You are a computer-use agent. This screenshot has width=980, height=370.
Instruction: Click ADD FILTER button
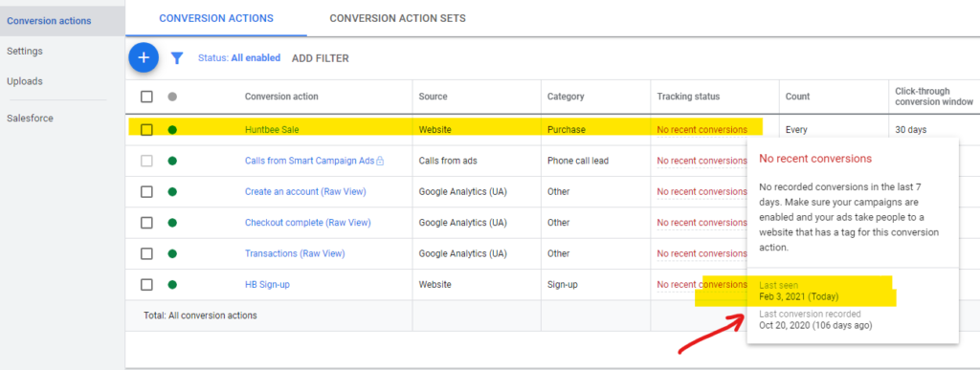point(321,58)
